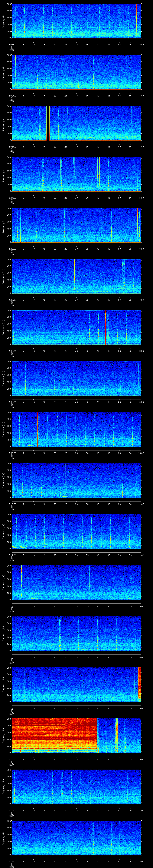Click the '3:08:00' start time label
This screenshot has width=153, height=868.
(12, 402)
